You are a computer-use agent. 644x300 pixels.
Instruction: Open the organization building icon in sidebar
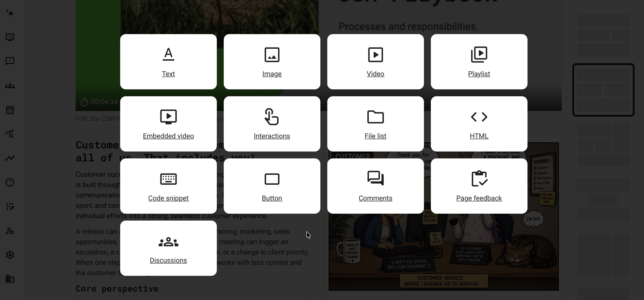(x=10, y=279)
